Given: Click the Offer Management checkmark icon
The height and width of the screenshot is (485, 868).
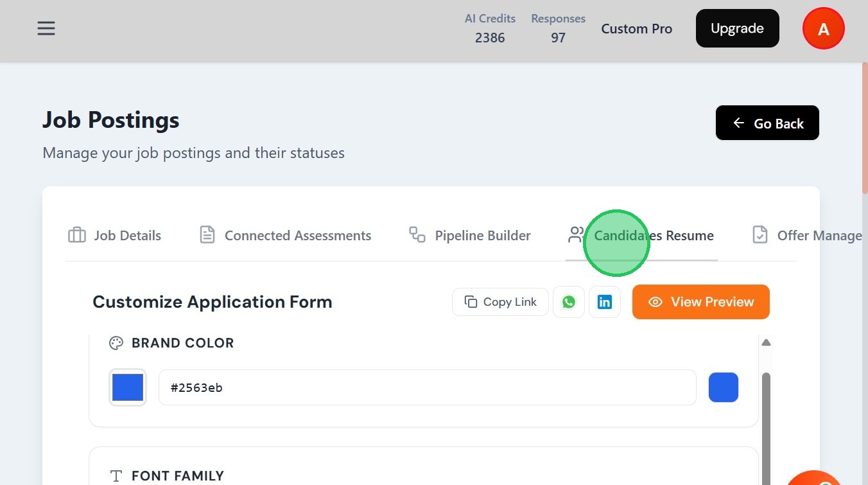Looking at the screenshot, I should pyautogui.click(x=760, y=235).
